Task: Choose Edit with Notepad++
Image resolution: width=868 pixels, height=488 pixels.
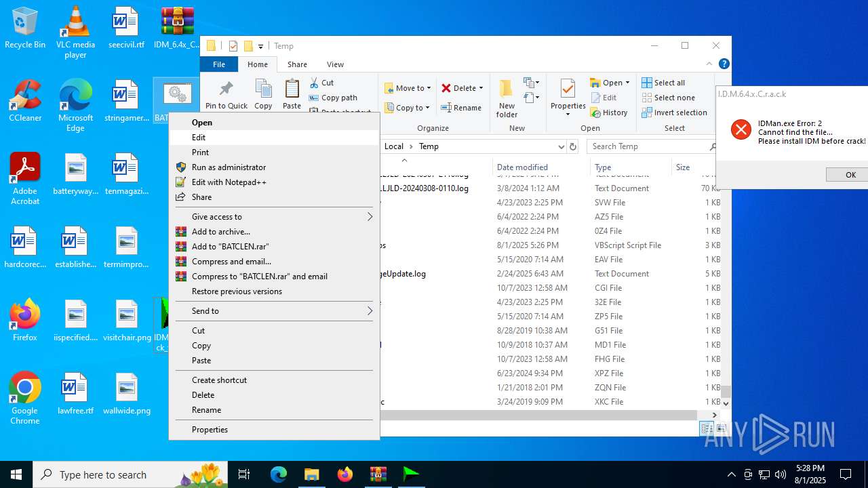Action: click(x=274, y=182)
